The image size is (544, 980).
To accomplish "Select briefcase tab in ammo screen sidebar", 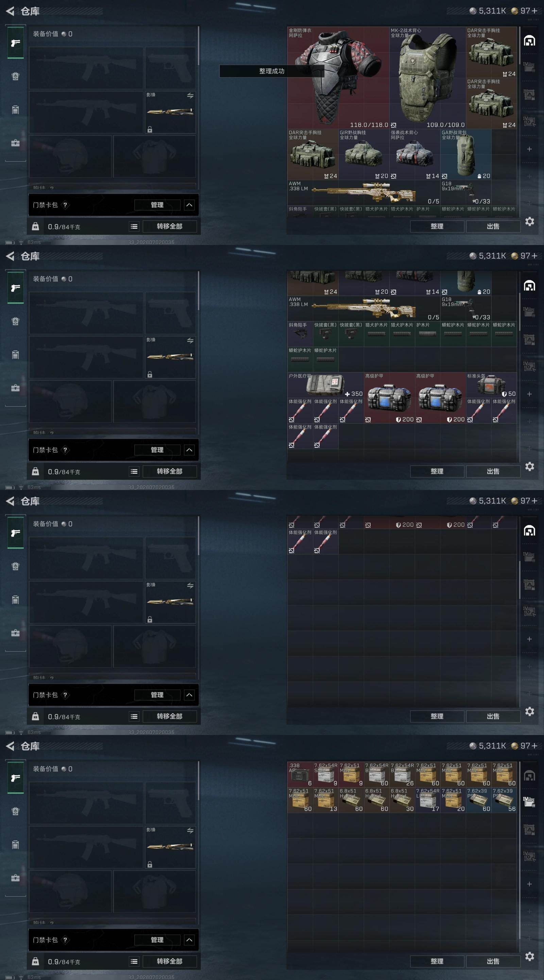I will coord(15,878).
